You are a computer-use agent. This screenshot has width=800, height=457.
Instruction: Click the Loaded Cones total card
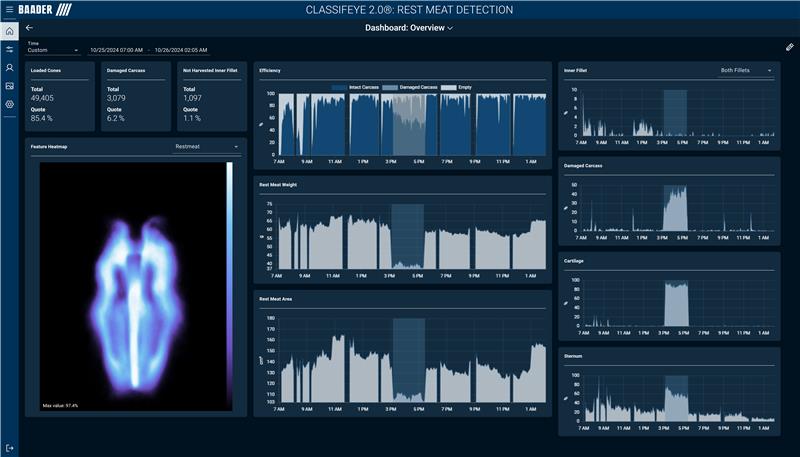[x=59, y=96]
